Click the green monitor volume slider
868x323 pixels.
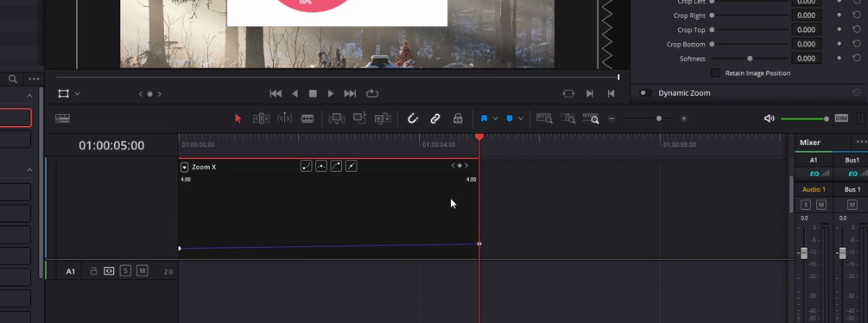tap(804, 118)
